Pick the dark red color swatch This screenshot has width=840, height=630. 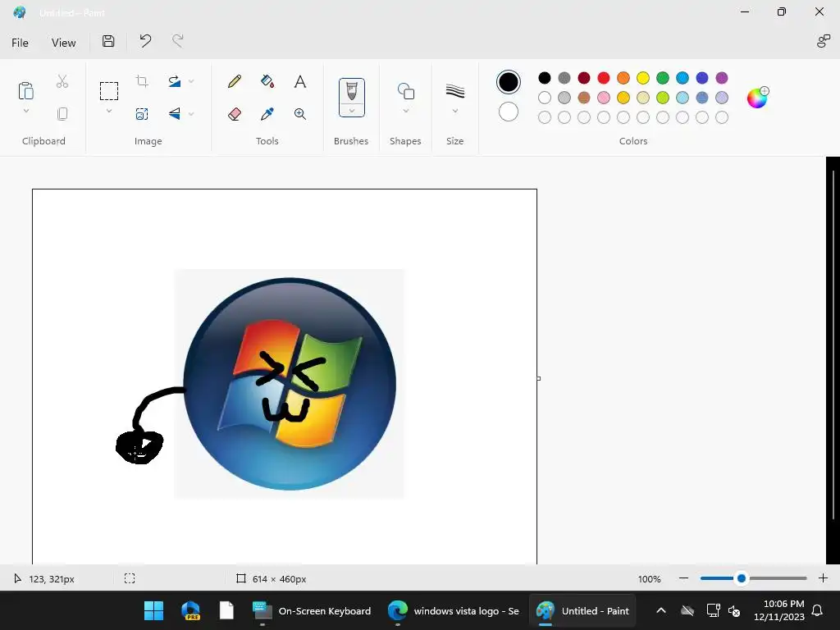pyautogui.click(x=584, y=78)
